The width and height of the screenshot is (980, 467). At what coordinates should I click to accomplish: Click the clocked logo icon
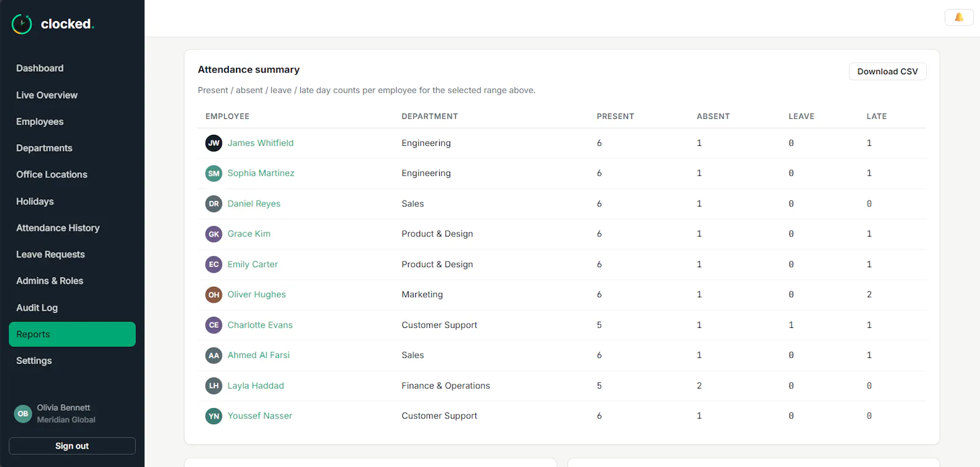[x=22, y=24]
